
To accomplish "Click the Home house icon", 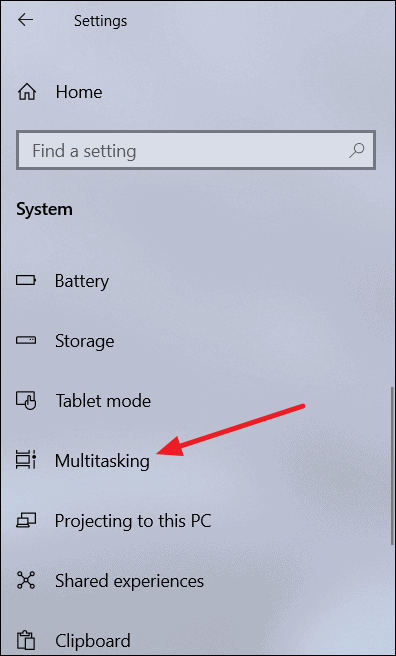I will (x=26, y=92).
